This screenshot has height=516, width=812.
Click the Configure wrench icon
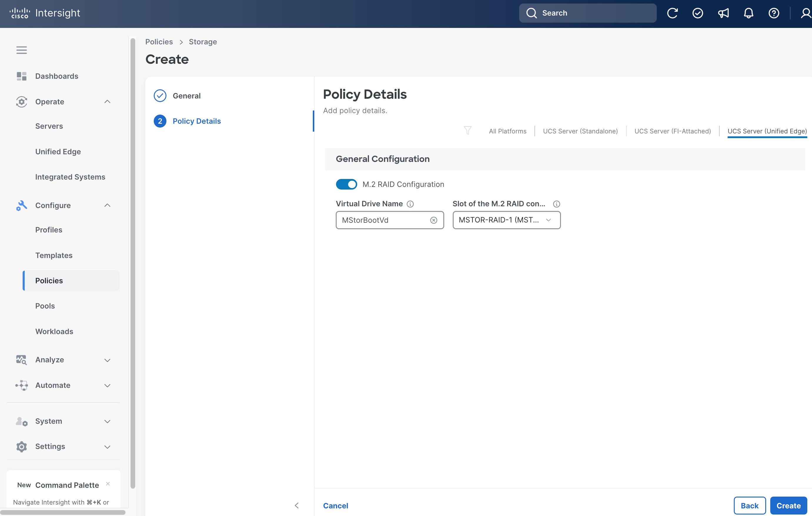[21, 206]
